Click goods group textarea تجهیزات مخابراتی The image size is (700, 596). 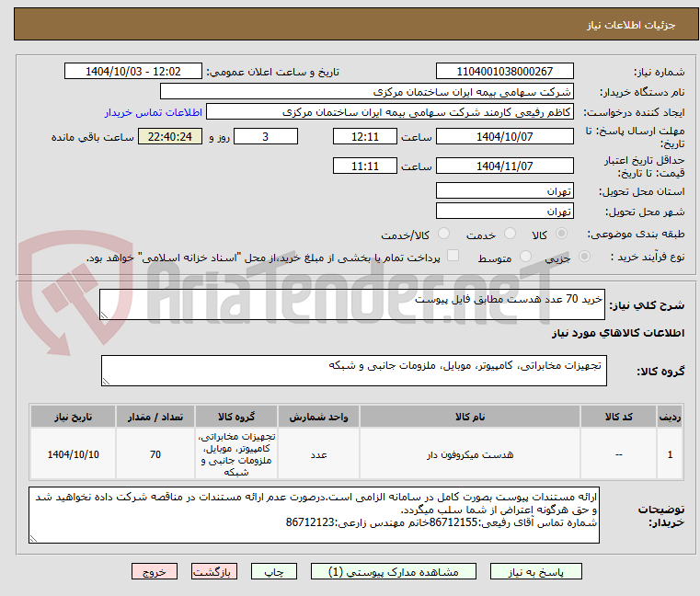click(354, 371)
